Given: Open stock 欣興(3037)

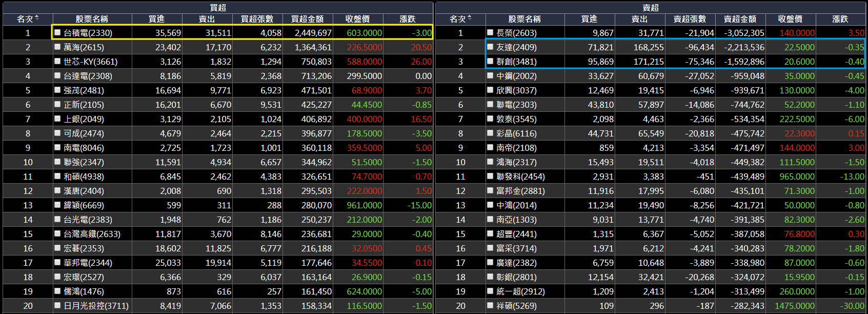Looking at the screenshot, I should 516,90.
